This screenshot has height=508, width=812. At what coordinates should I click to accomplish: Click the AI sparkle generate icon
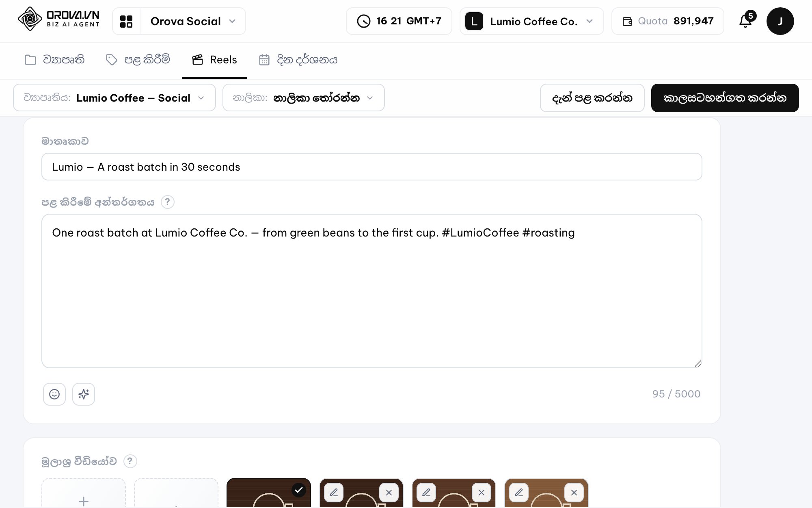[84, 394]
